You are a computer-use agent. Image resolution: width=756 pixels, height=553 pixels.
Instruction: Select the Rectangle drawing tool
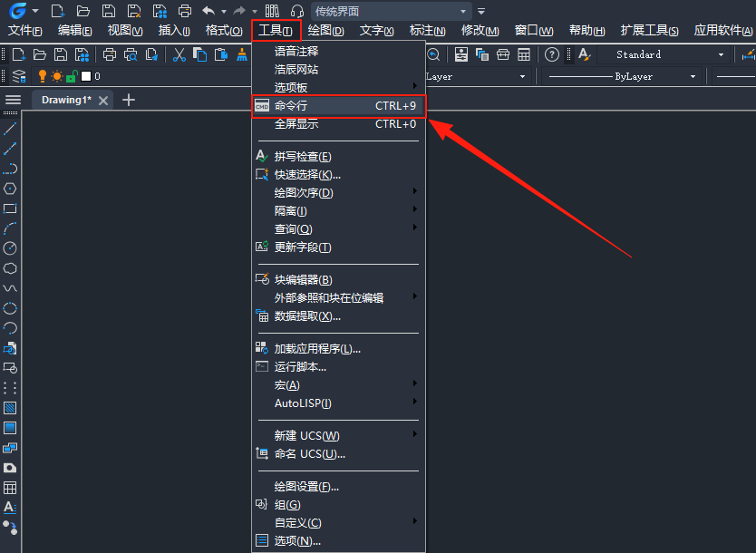pyautogui.click(x=10, y=209)
